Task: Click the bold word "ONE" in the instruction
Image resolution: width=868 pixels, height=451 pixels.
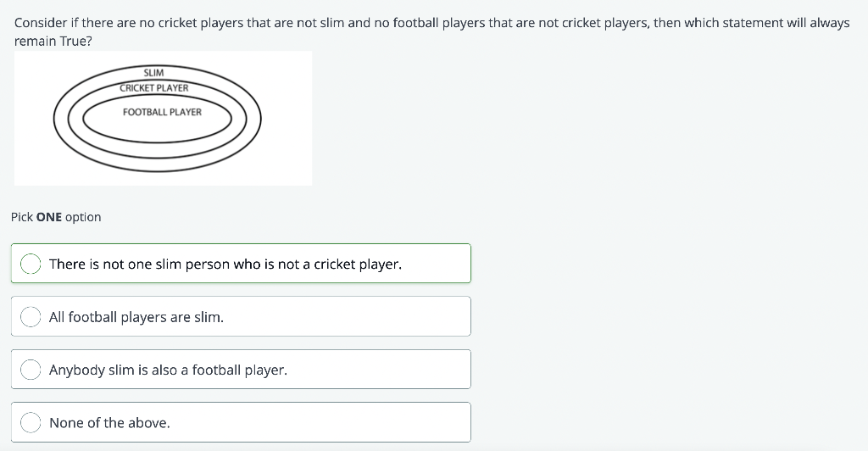Action: 49,217
